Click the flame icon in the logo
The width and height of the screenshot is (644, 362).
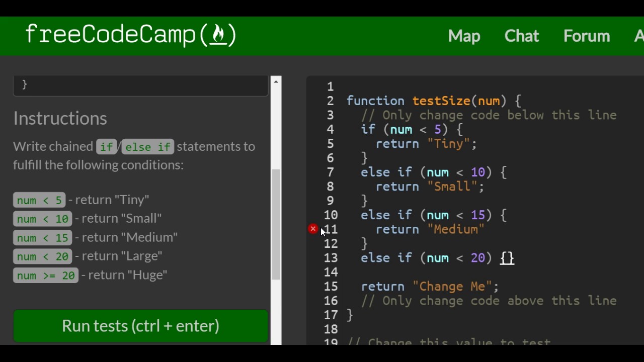point(218,35)
